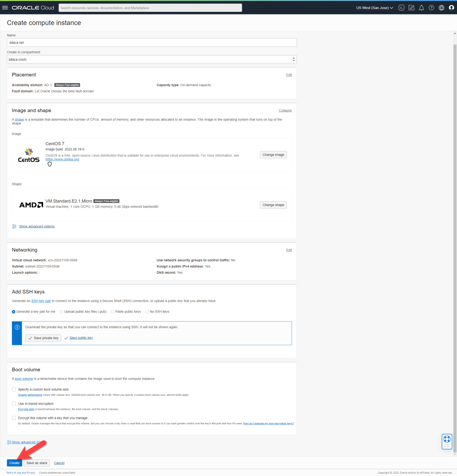Open the announcements edit-note icon
This screenshot has width=457, height=476.
[x=411, y=8]
